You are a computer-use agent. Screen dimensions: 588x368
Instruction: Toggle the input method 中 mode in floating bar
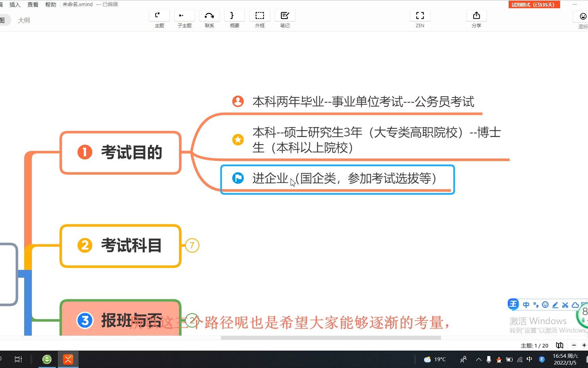pyautogui.click(x=526, y=305)
